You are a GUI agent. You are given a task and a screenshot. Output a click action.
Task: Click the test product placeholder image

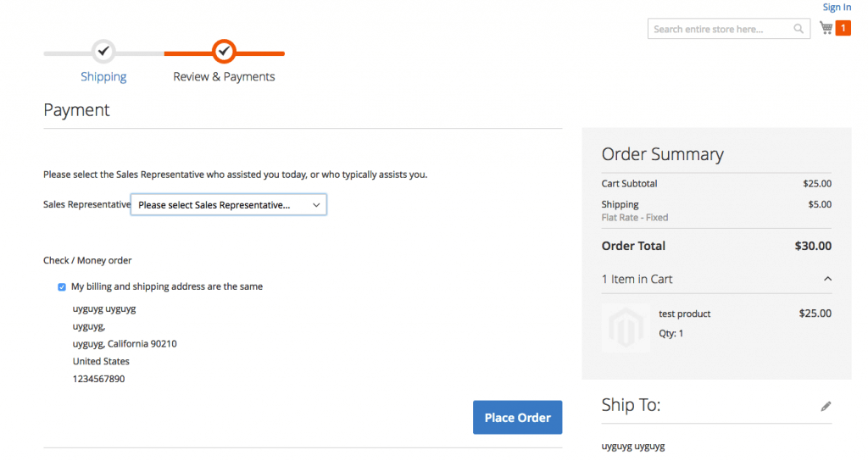coord(626,327)
